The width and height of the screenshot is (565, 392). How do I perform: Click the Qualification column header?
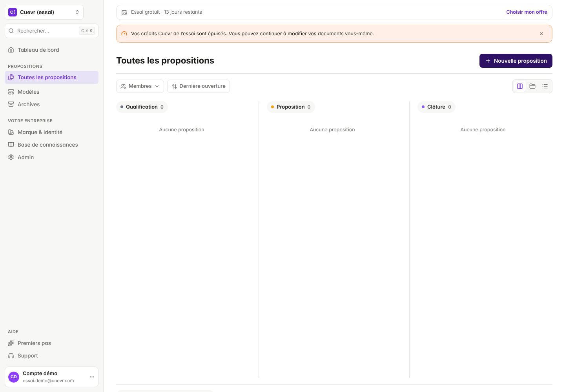(142, 107)
